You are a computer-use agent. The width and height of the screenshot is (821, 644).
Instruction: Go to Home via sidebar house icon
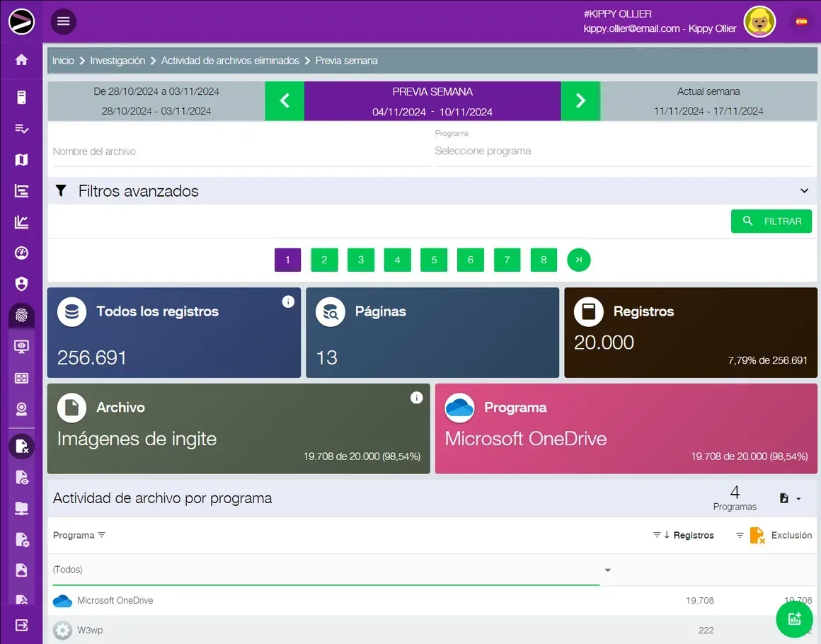click(21, 59)
